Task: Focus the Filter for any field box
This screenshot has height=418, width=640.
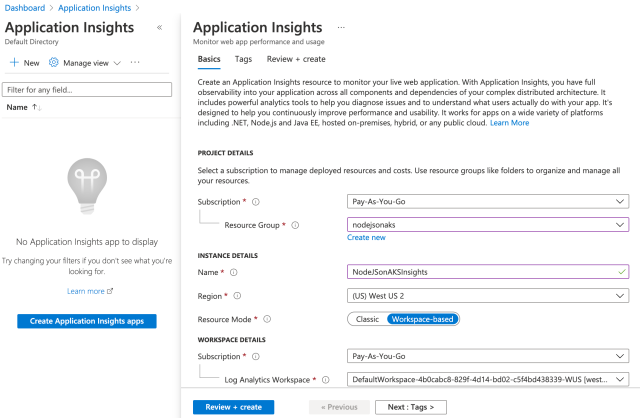Action: pos(87,90)
